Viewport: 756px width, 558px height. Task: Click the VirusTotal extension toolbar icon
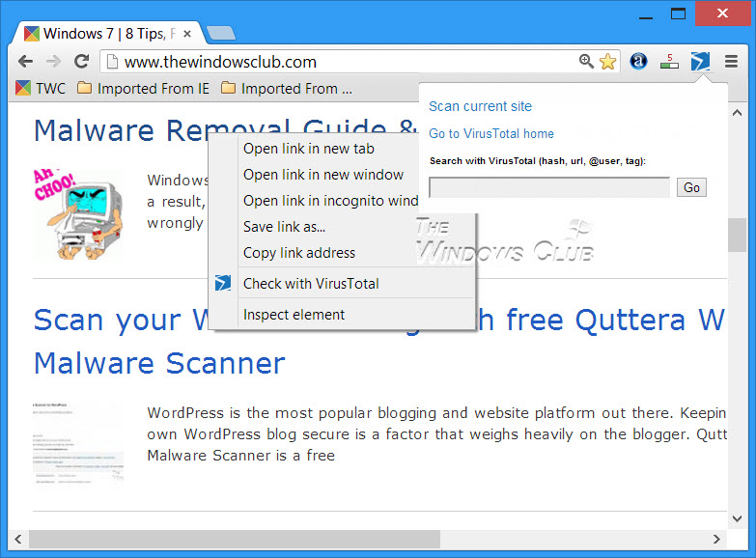pyautogui.click(x=700, y=61)
